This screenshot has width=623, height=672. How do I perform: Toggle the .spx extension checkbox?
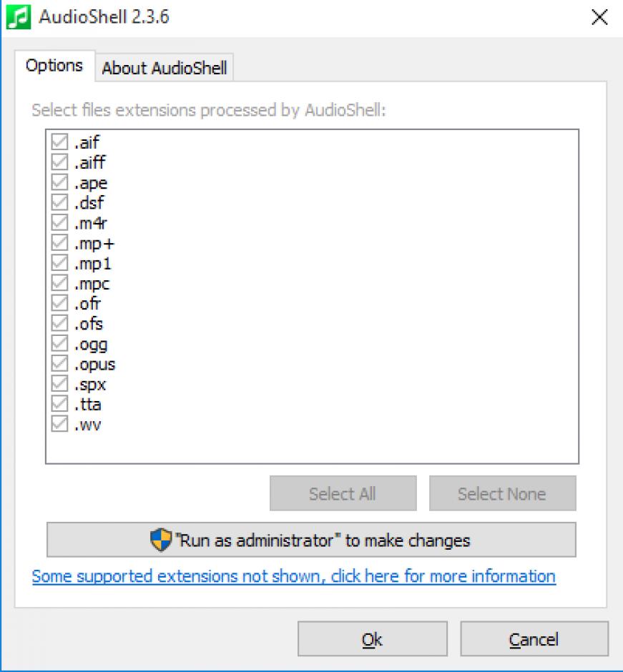(59, 384)
